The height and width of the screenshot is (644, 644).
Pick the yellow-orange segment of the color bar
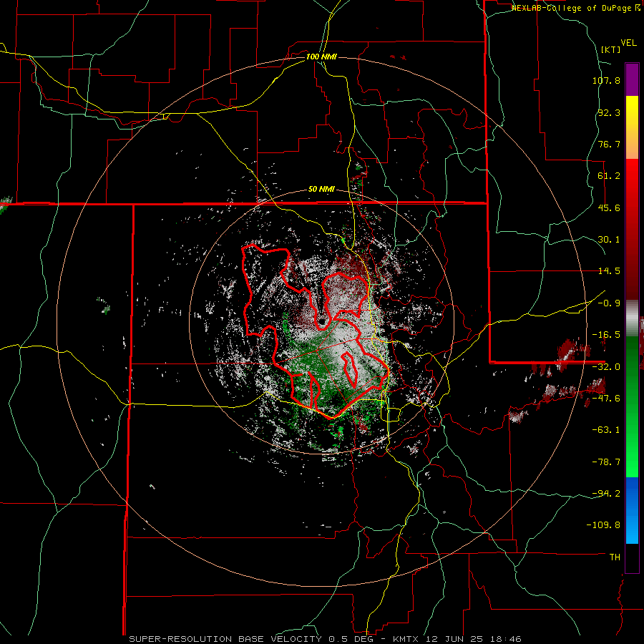tap(632, 127)
